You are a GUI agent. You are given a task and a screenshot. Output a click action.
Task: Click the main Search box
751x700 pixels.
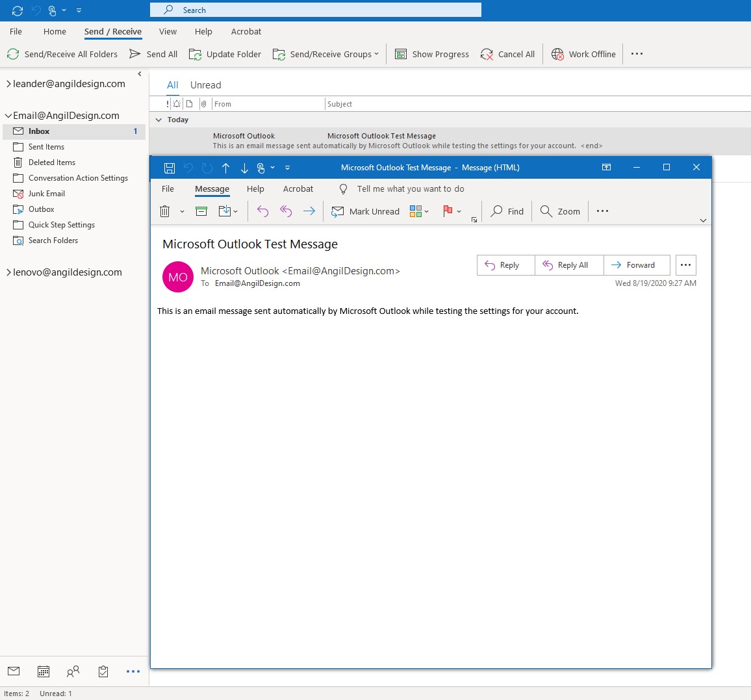point(316,10)
